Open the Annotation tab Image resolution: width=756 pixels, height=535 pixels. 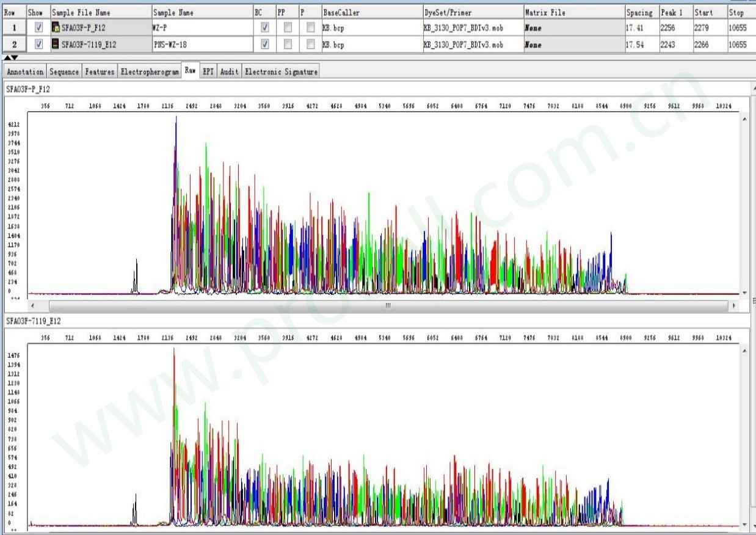tap(24, 72)
